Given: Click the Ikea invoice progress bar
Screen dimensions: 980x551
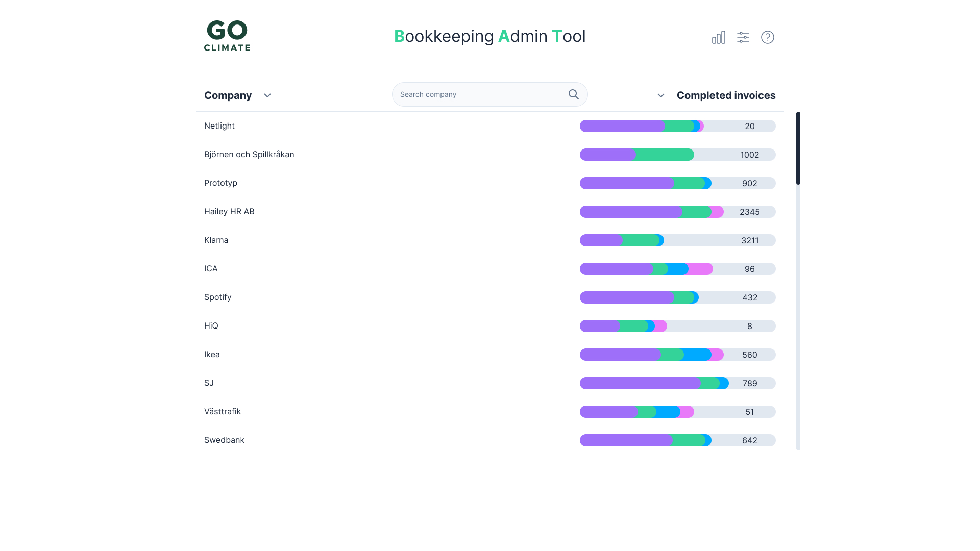Looking at the screenshot, I should (677, 355).
